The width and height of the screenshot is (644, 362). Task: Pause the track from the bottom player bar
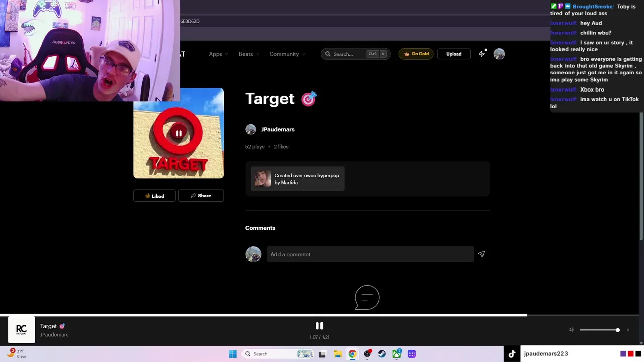pyautogui.click(x=319, y=326)
